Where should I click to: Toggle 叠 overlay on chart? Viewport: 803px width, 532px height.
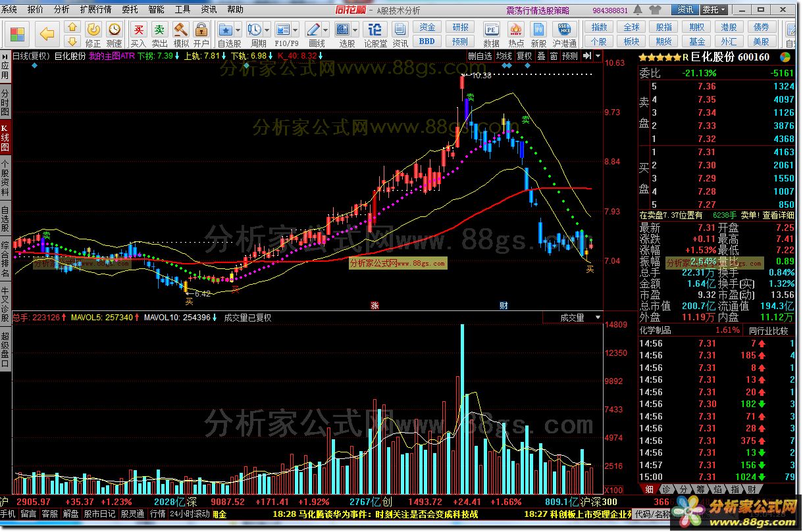pos(541,57)
